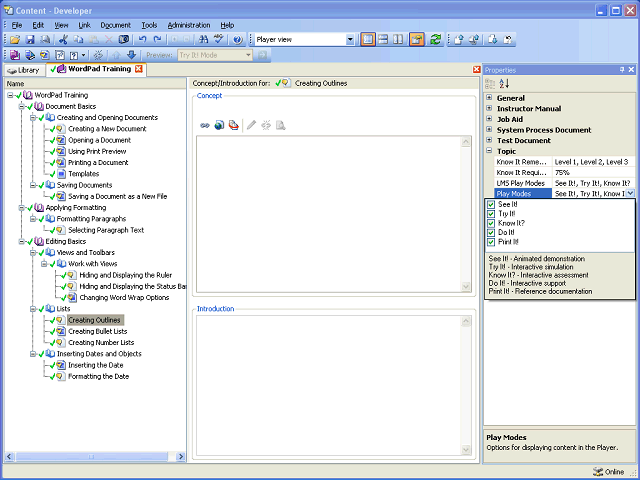Screen dimensions: 640x480
Task: Open the Tools menu
Action: point(149,25)
